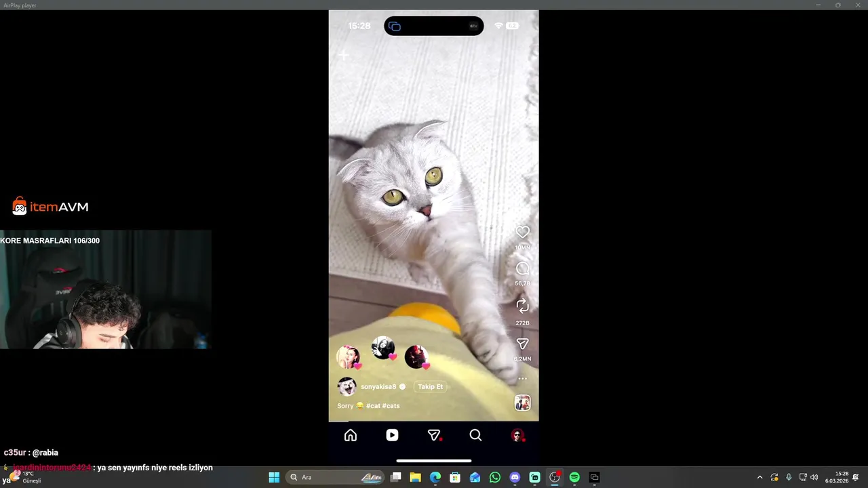
Task: Click the sync status tray icon
Action: [x=774, y=477]
